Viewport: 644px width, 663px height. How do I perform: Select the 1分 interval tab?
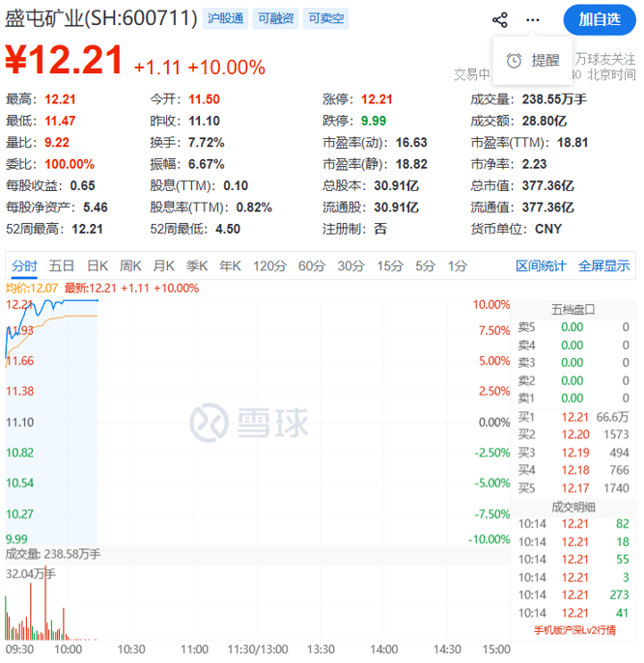457,266
